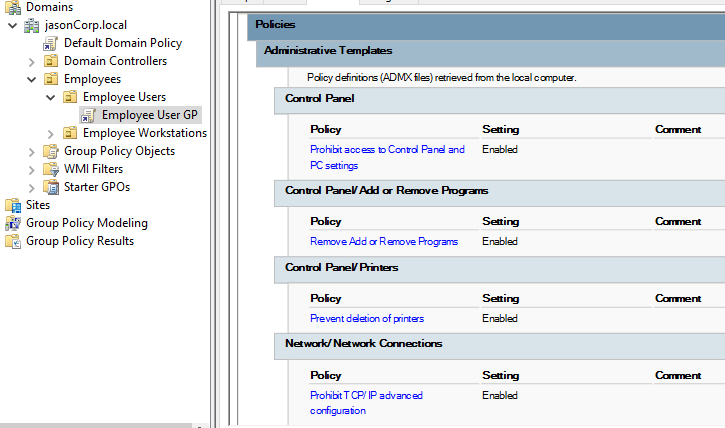Click the Group Policy Modeling icon

pyautogui.click(x=13, y=223)
